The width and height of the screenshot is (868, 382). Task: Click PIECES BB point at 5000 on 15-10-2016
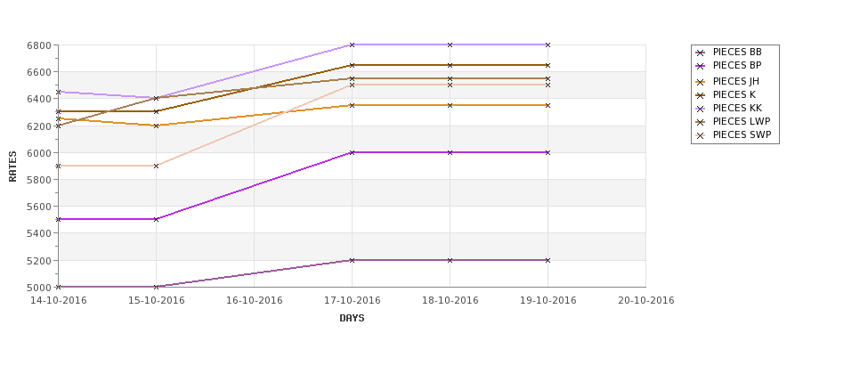coord(156,287)
